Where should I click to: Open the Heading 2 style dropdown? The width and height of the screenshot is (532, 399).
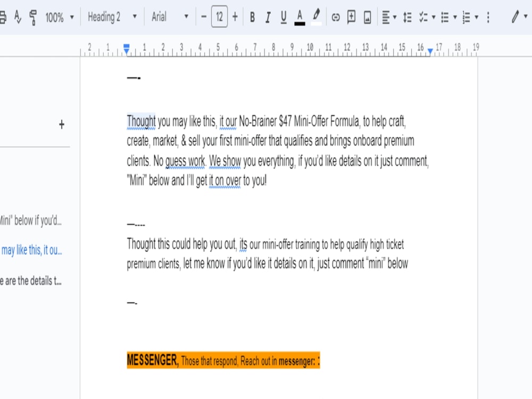point(112,16)
